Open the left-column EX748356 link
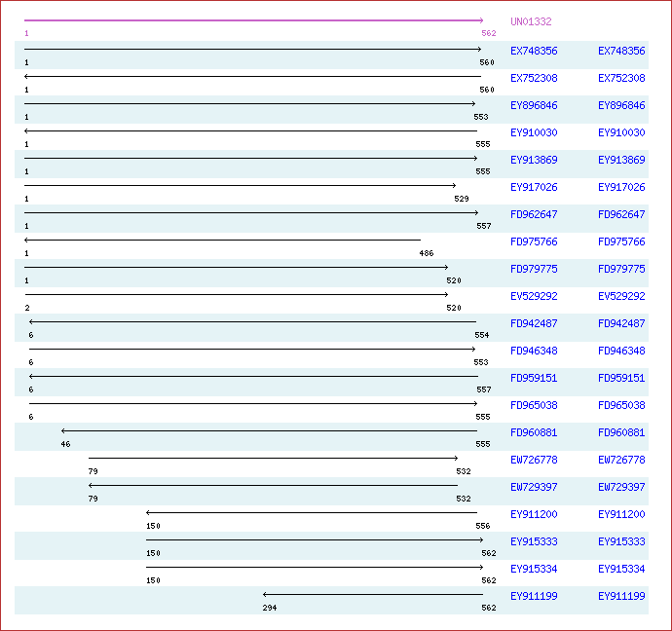The height and width of the screenshot is (631, 672). point(534,51)
